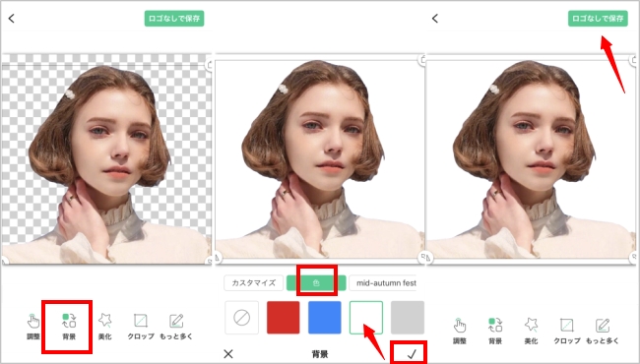The height and width of the screenshot is (364, 640).
Task: Click the bottom-right scale handle on the middle image
Action: pyautogui.click(x=422, y=257)
